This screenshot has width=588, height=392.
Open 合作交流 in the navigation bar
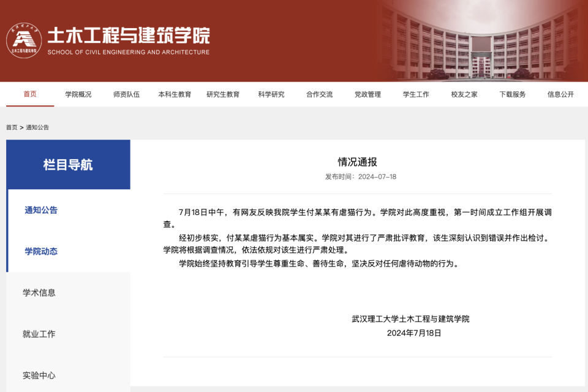point(320,94)
